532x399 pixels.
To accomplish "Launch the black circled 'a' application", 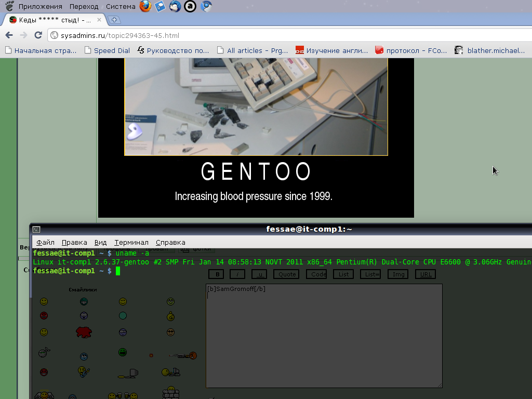I will (190, 6).
